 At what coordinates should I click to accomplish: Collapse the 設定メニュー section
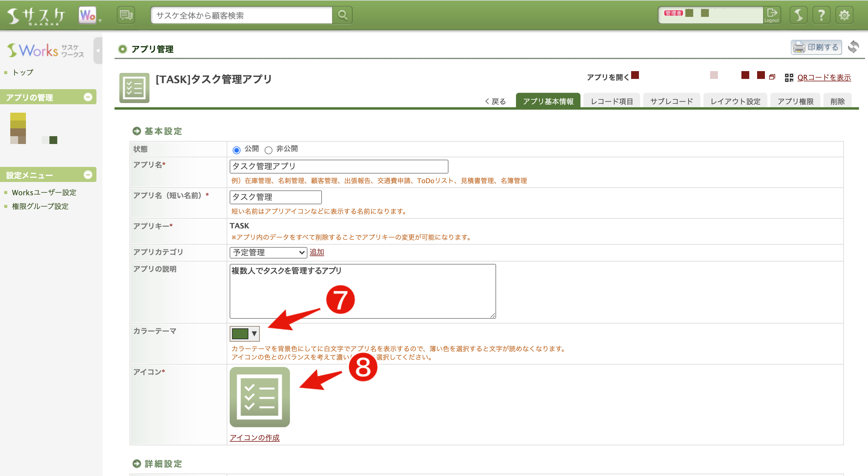(x=88, y=174)
